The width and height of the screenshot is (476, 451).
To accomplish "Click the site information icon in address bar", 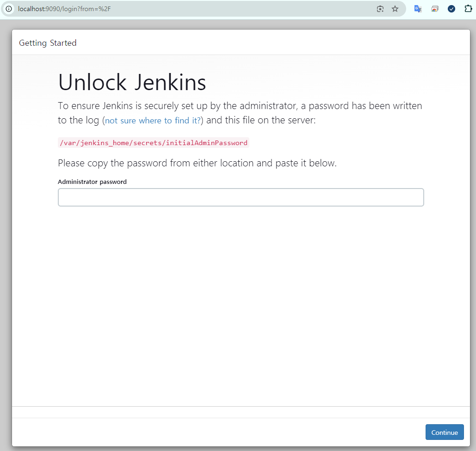I will [9, 9].
